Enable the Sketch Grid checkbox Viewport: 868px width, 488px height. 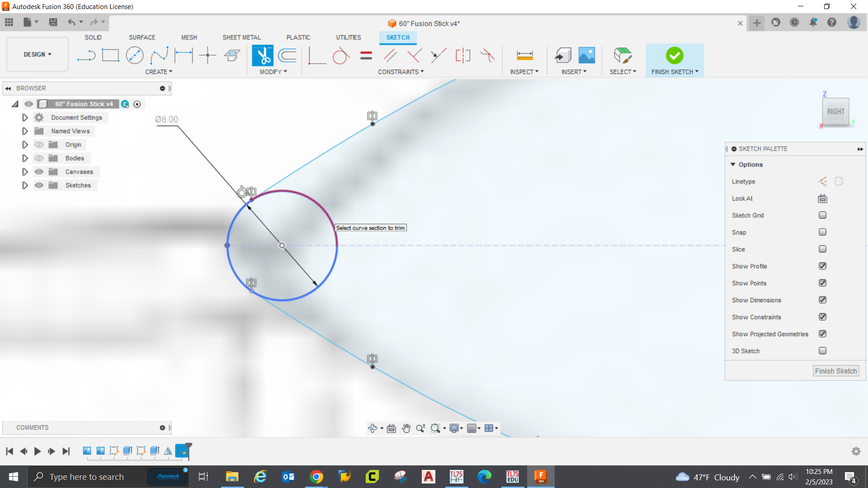[822, 215]
